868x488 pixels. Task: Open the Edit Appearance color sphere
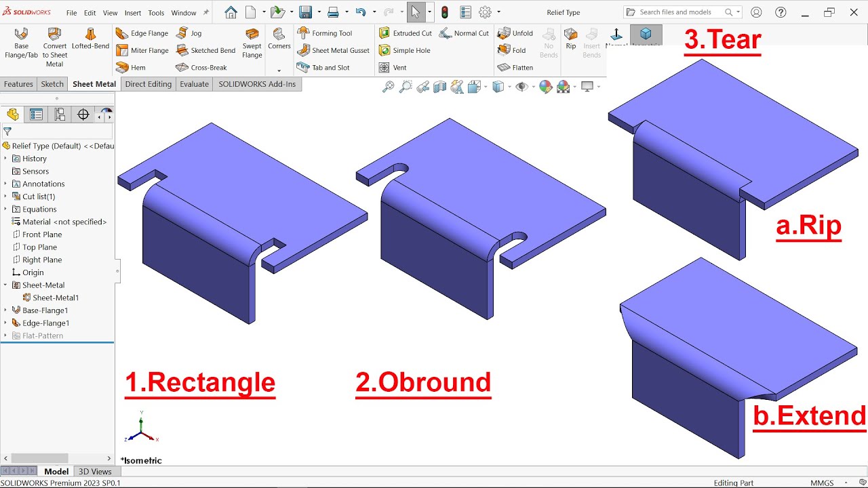545,87
